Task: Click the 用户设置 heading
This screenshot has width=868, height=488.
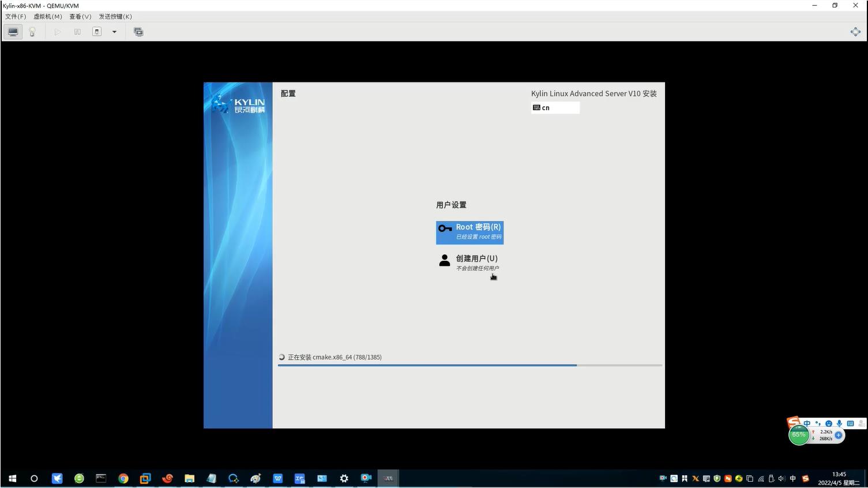Action: 451,205
